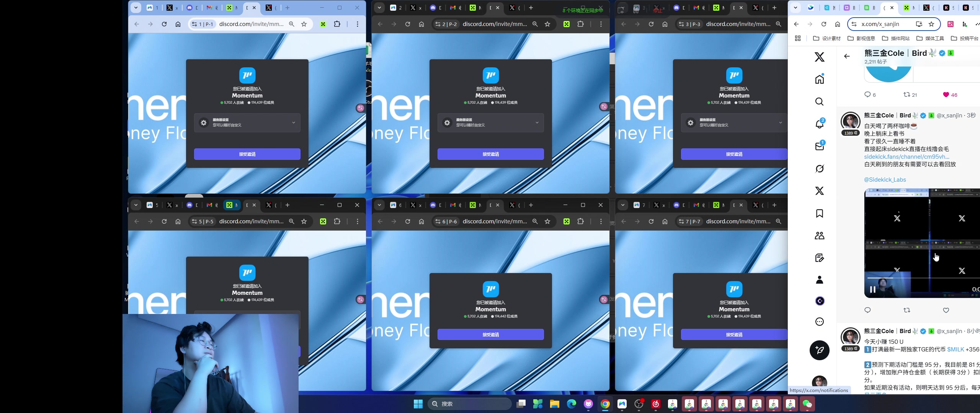Pause the video in the tweet
Viewport: 980px width, 413px height.
873,289
